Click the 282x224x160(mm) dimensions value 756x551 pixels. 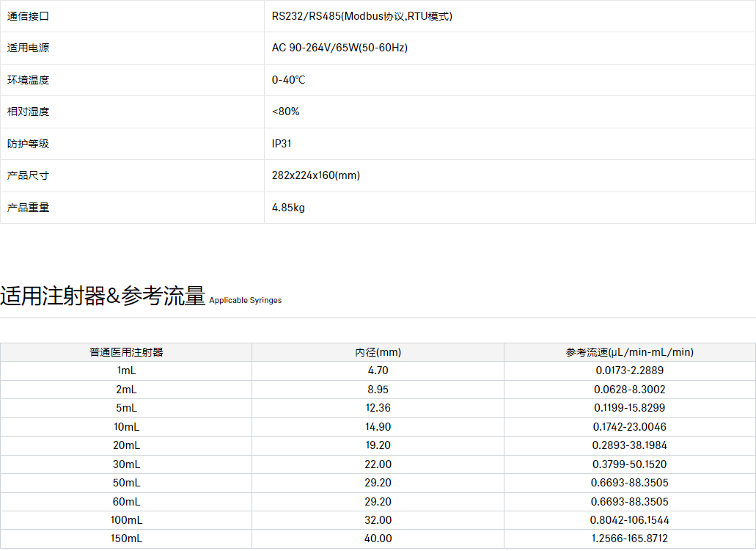[315, 175]
